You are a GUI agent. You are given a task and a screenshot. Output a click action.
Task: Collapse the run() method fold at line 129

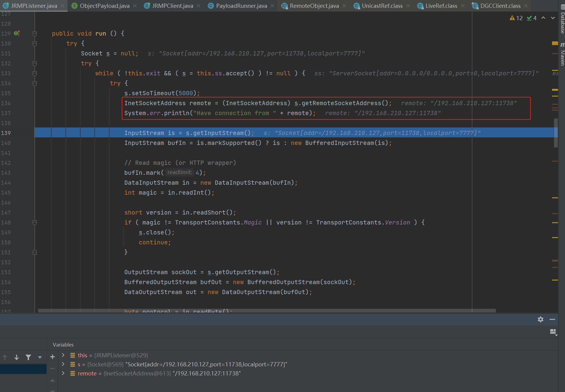[35, 33]
